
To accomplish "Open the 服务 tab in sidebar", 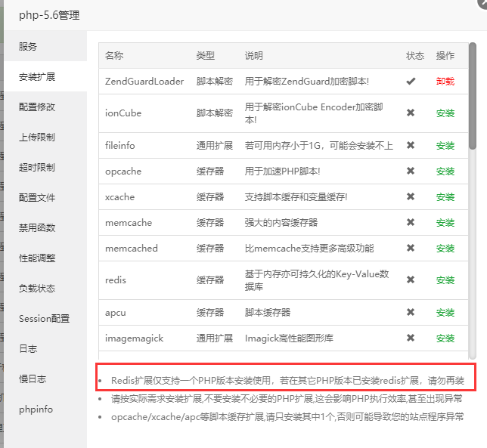I will tap(28, 47).
